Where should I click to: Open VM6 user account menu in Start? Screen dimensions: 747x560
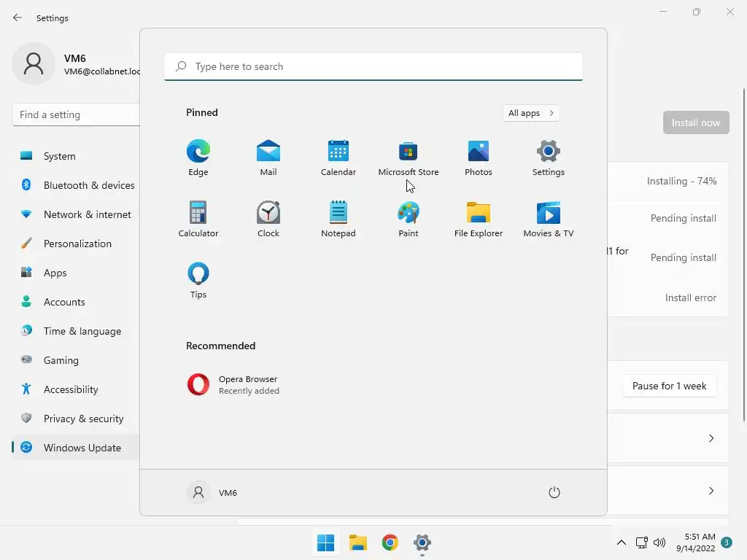[x=212, y=492]
